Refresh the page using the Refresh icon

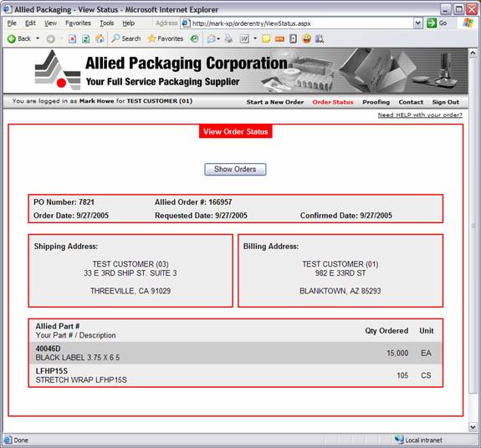pyautogui.click(x=86, y=39)
